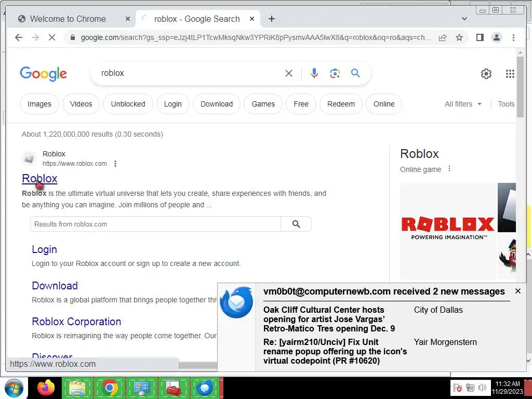532x399 pixels.
Task: Select the Login filter chip
Action: pos(172,104)
